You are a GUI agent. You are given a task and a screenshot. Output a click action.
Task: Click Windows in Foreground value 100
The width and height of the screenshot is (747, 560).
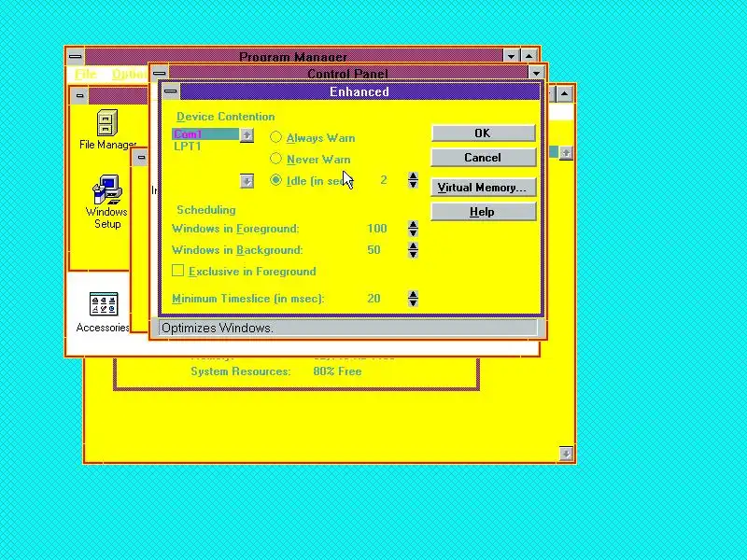pos(377,229)
